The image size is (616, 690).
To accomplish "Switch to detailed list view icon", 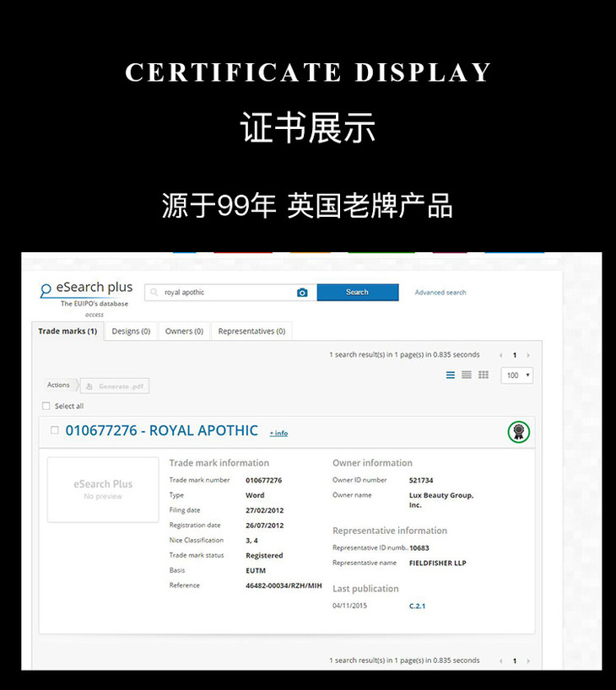I will pyautogui.click(x=451, y=375).
